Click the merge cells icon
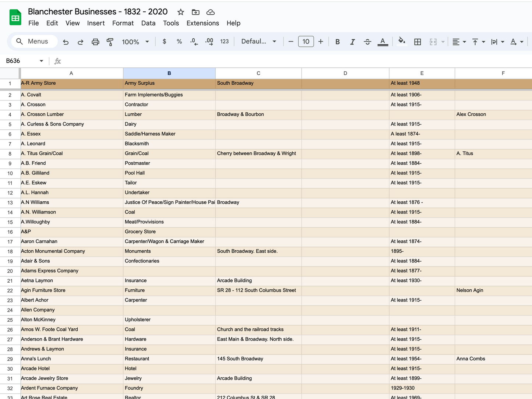This screenshot has width=532, height=399. click(x=433, y=42)
